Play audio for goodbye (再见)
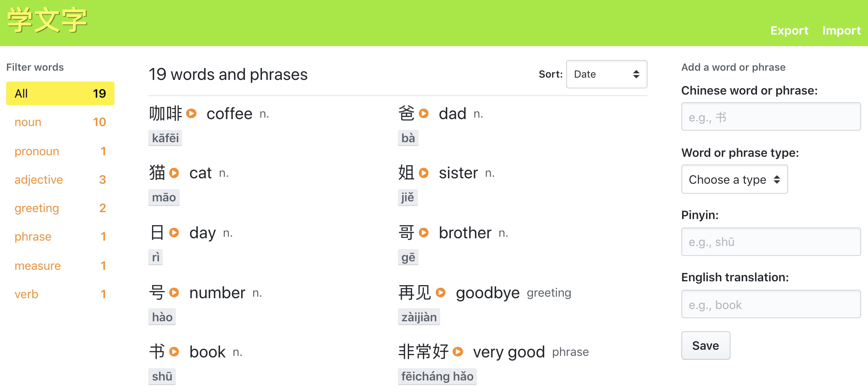This screenshot has width=868, height=392. [441, 292]
